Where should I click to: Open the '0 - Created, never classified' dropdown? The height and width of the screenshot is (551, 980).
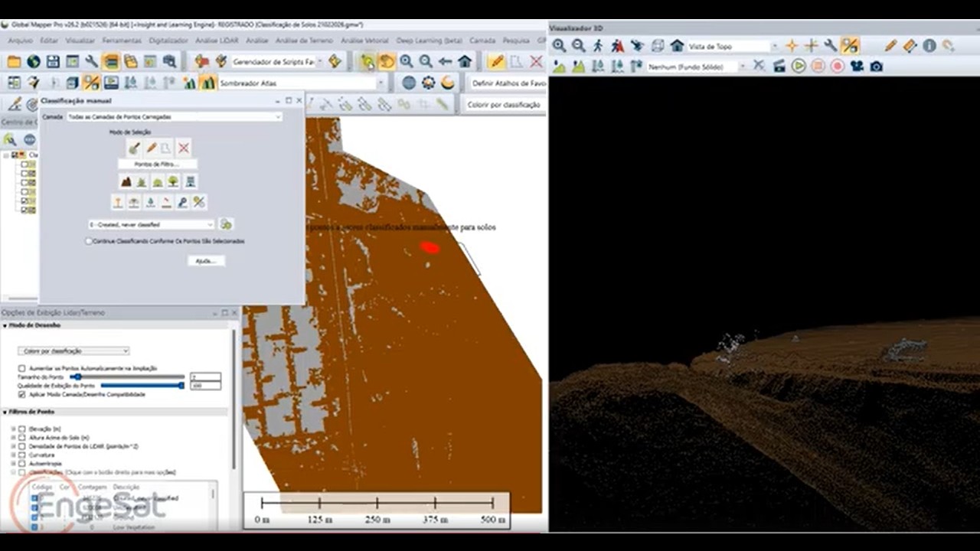(152, 225)
